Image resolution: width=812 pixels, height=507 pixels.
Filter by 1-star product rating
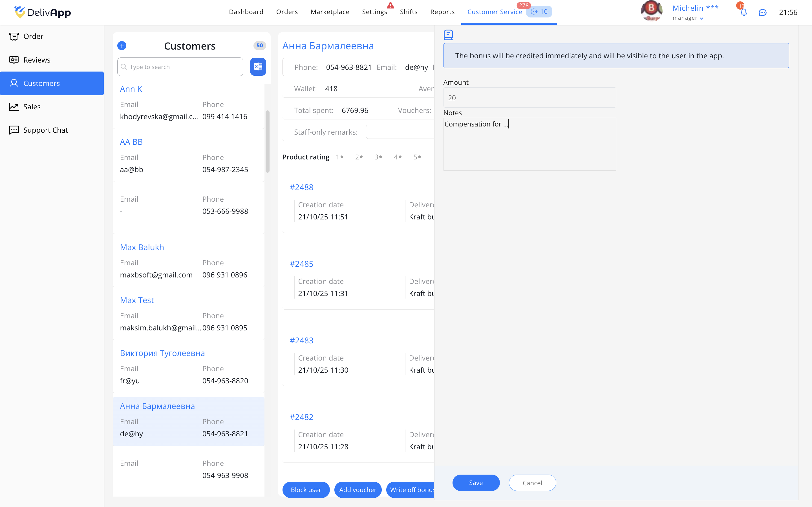point(339,157)
